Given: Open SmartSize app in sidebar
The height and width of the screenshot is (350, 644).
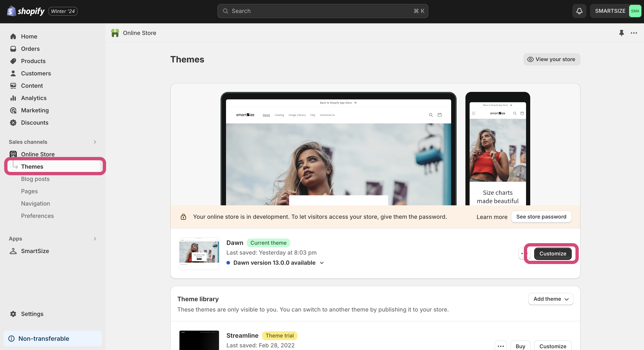Looking at the screenshot, I should [x=35, y=251].
